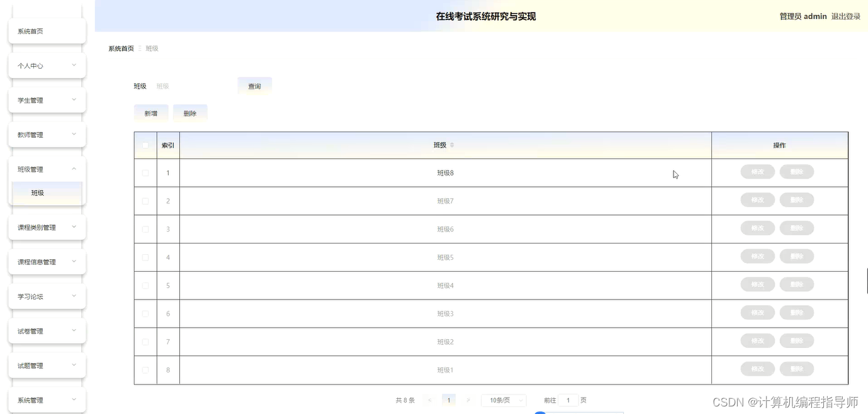
Task: Click 新增 to add a new class
Action: pyautogui.click(x=151, y=113)
